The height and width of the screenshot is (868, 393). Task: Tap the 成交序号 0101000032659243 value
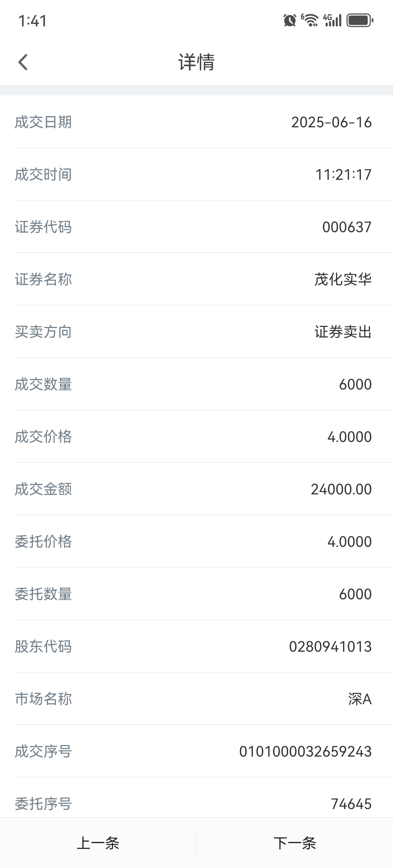(x=306, y=752)
